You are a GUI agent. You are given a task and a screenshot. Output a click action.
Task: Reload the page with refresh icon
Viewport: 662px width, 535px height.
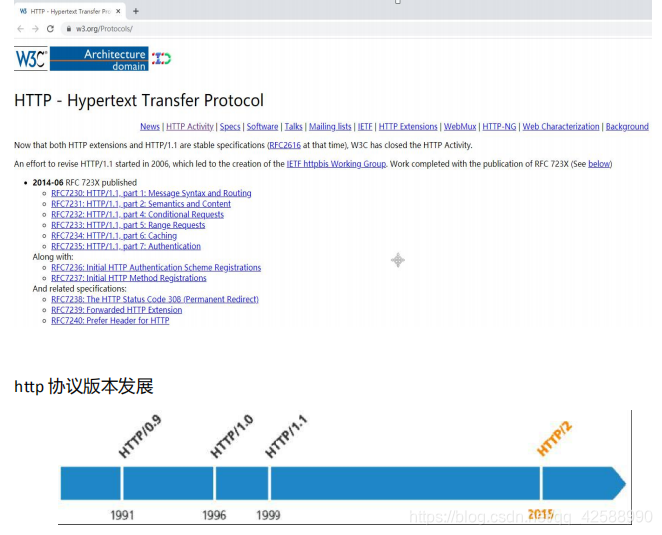tap(50, 29)
